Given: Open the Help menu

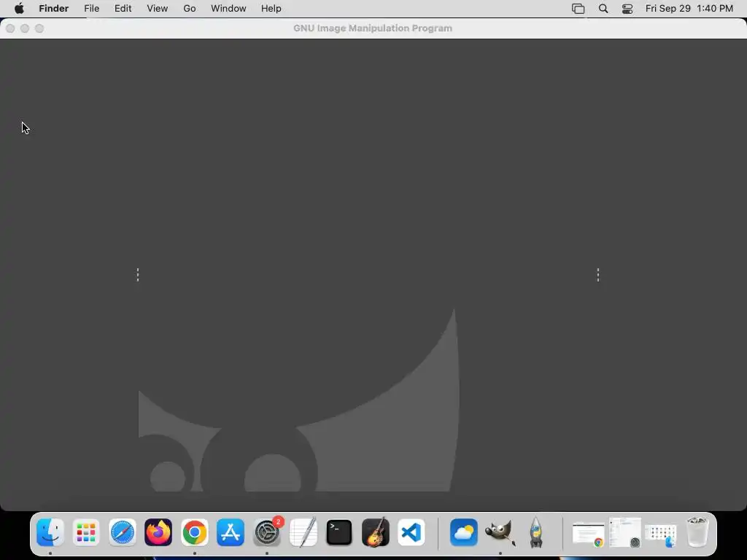Looking at the screenshot, I should click(x=271, y=9).
